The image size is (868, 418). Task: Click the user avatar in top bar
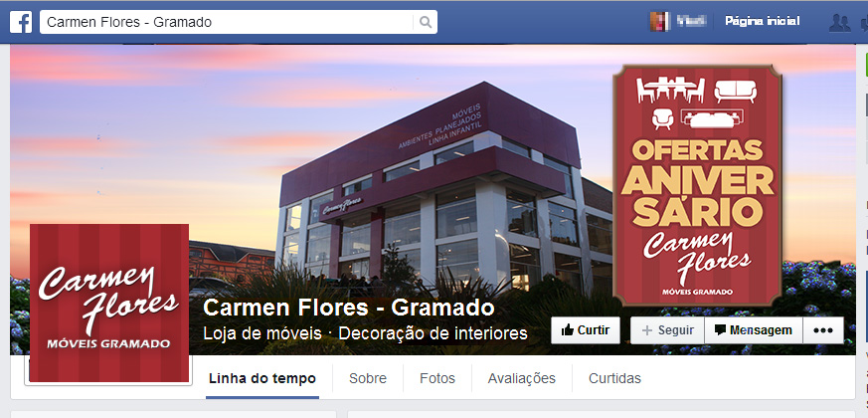pos(659,21)
